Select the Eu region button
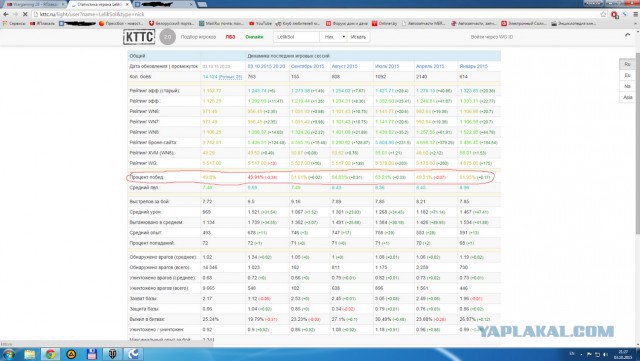This screenshot has height=361, width=640. pyautogui.click(x=627, y=75)
